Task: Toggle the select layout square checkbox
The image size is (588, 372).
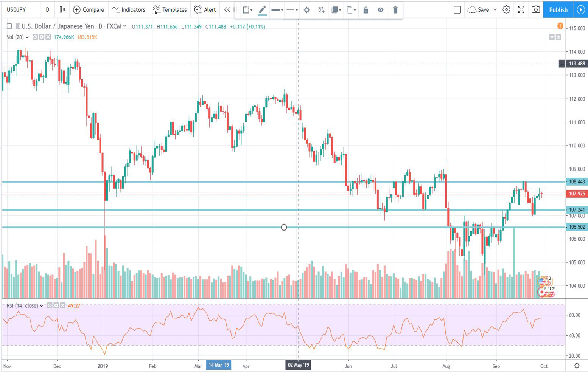Action: [457, 10]
